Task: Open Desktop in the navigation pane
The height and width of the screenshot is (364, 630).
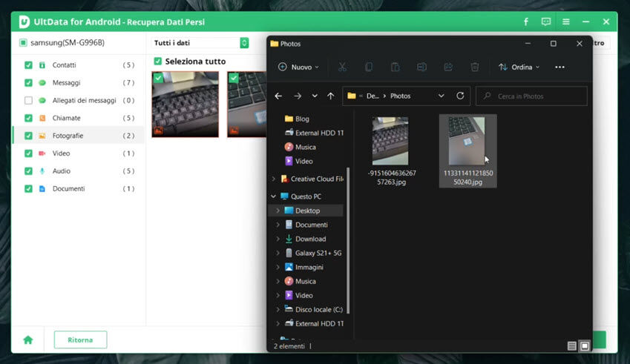Action: [307, 211]
